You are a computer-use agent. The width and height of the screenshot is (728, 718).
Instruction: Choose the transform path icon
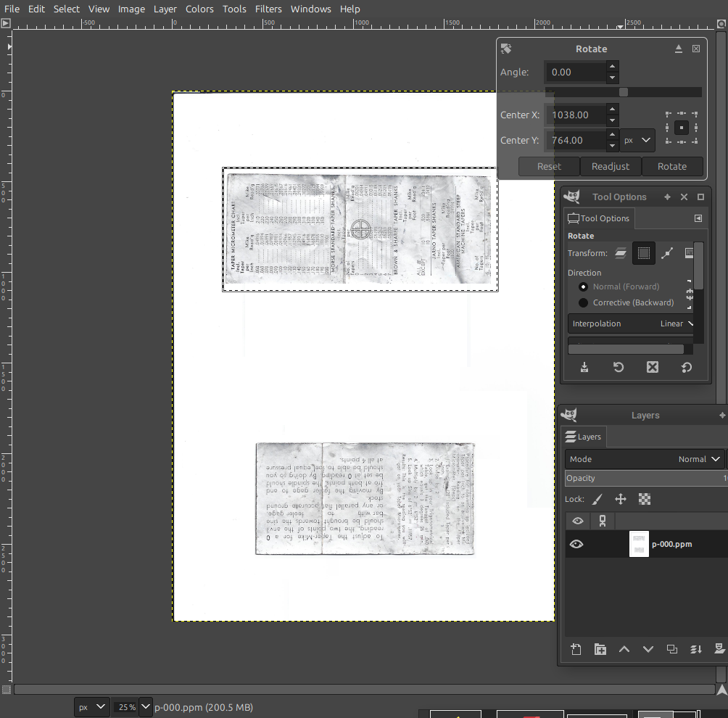(667, 253)
